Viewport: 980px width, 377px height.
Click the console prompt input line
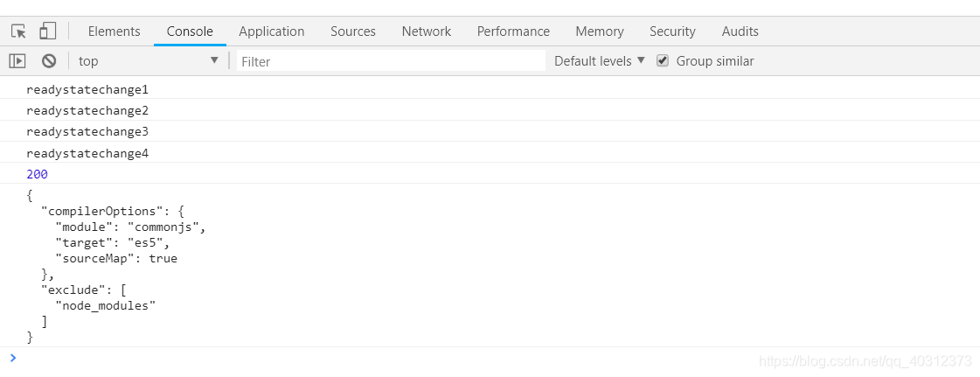click(494, 359)
